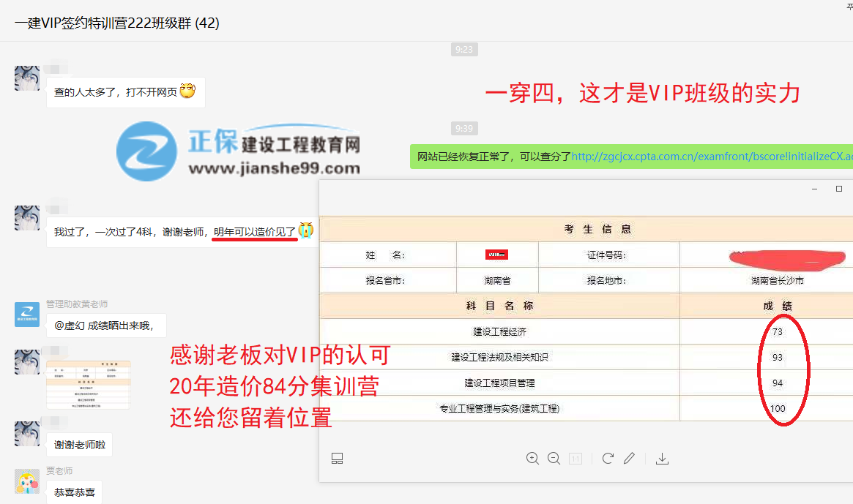The width and height of the screenshot is (853, 504).
Task: Open the pencil edit tool
Action: [x=629, y=459]
